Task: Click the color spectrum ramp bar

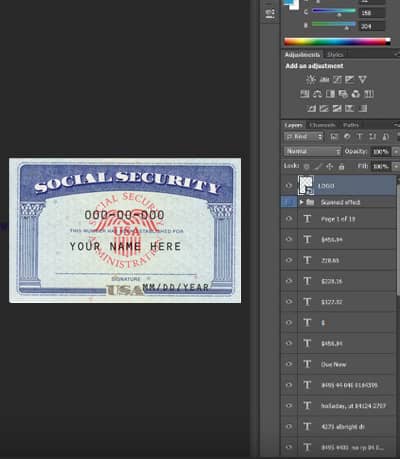Action: [x=337, y=42]
